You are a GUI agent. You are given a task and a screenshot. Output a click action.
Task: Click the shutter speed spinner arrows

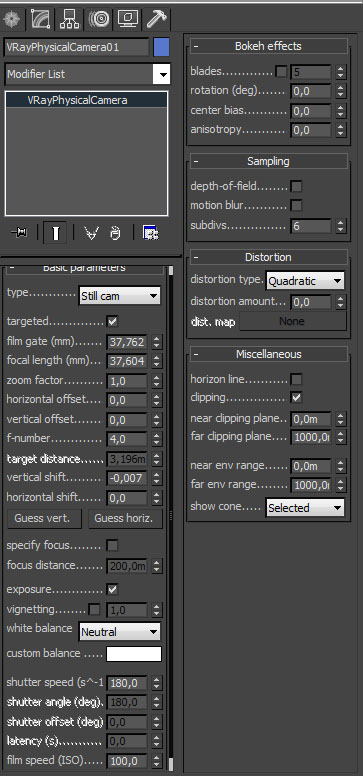156,683
